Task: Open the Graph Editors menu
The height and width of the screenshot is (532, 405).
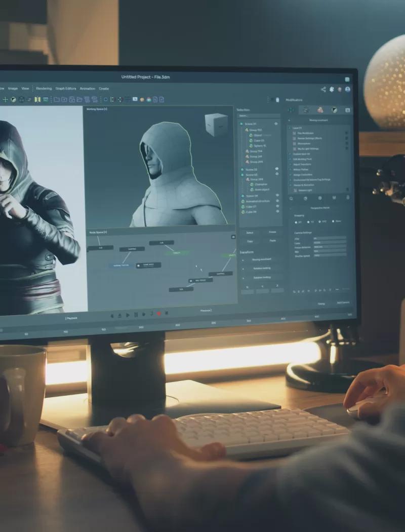Action: coord(66,89)
